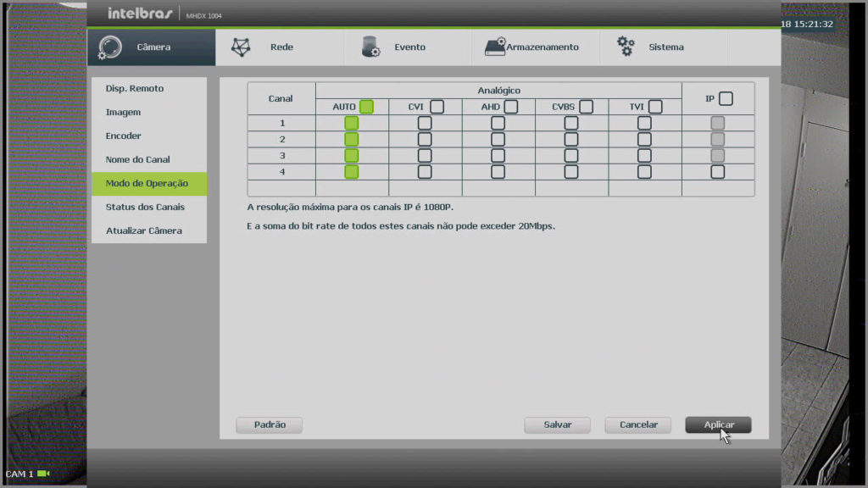The width and height of the screenshot is (868, 488).
Task: Check the CVBS header checkbox
Action: 587,107
